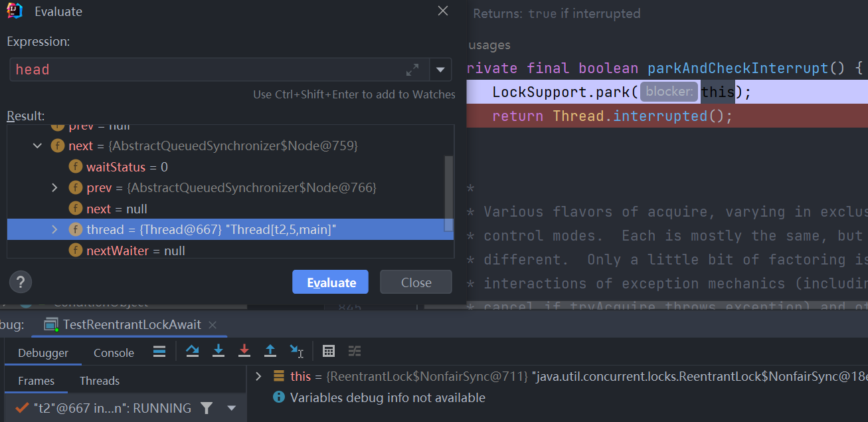Expand the expression field editor
The image size is (868, 422).
(x=412, y=69)
